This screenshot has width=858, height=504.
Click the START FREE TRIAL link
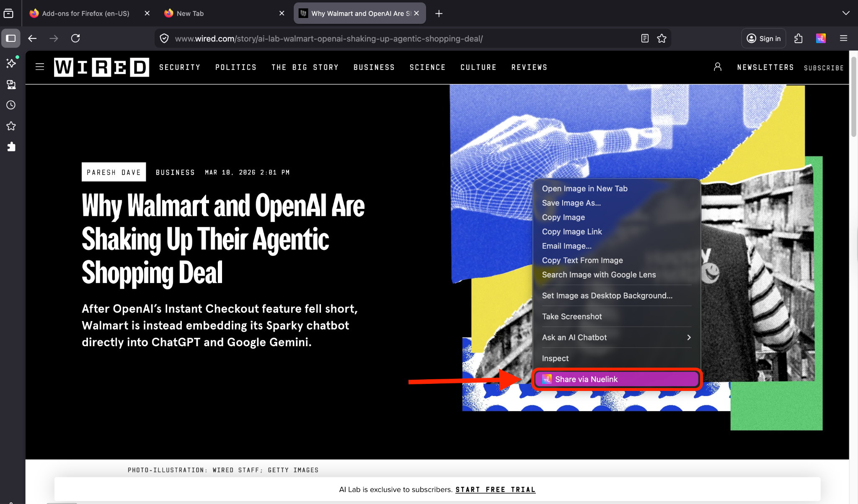495,489
